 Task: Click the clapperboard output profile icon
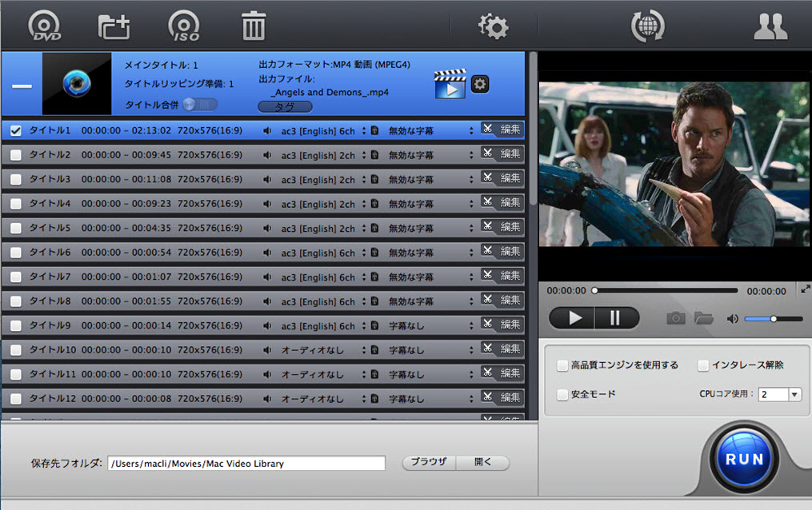450,84
